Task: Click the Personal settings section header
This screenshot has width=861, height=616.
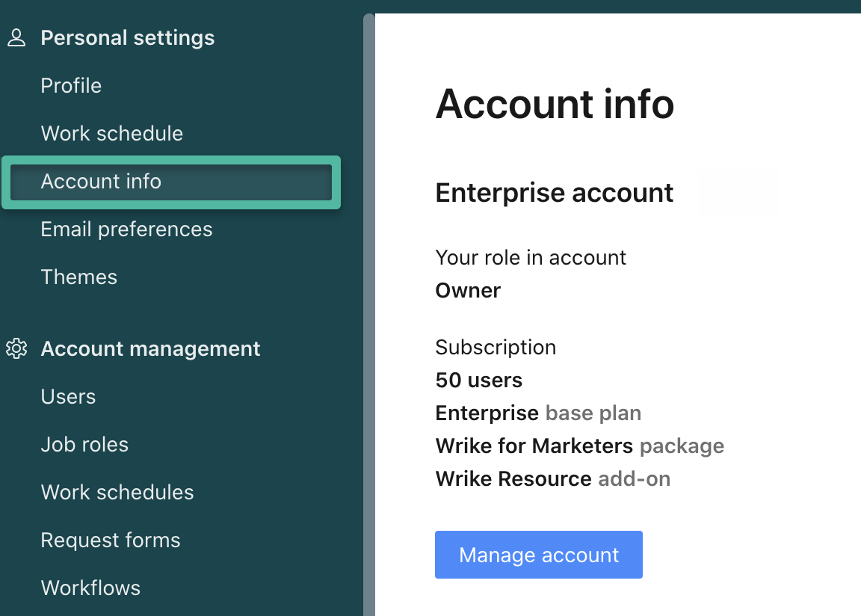Action: click(128, 38)
